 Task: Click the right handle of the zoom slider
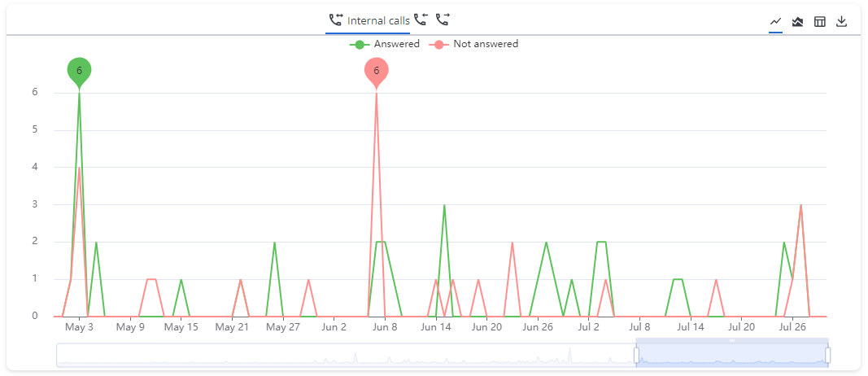tap(827, 356)
